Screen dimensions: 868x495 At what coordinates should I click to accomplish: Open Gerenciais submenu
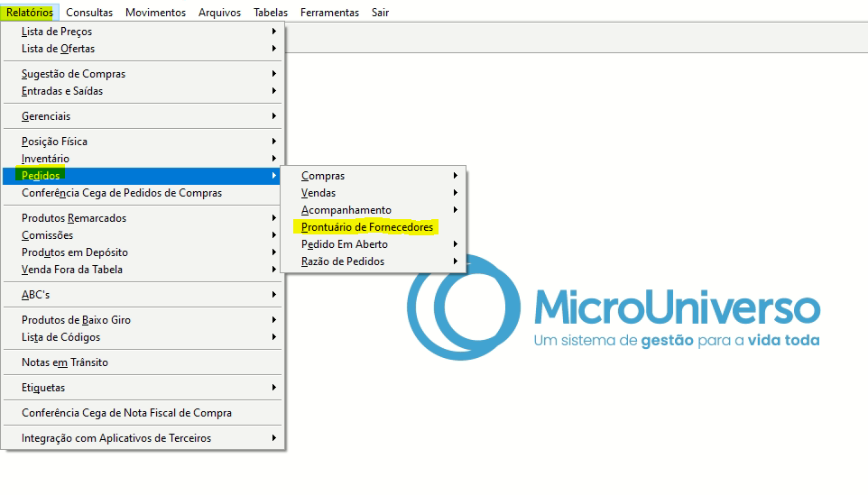click(x=143, y=116)
